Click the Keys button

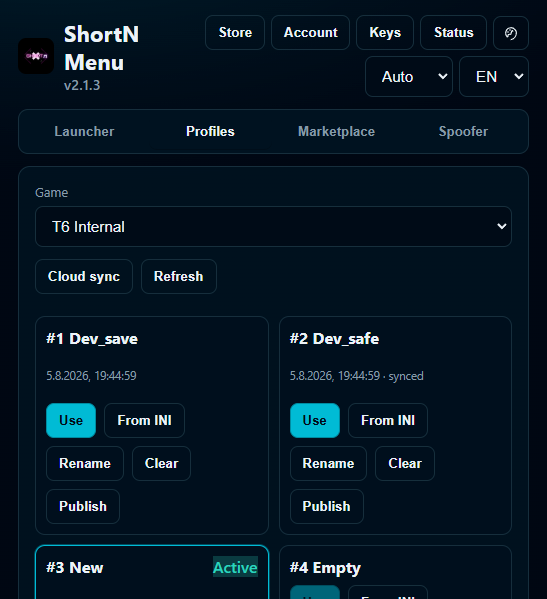tap(385, 32)
